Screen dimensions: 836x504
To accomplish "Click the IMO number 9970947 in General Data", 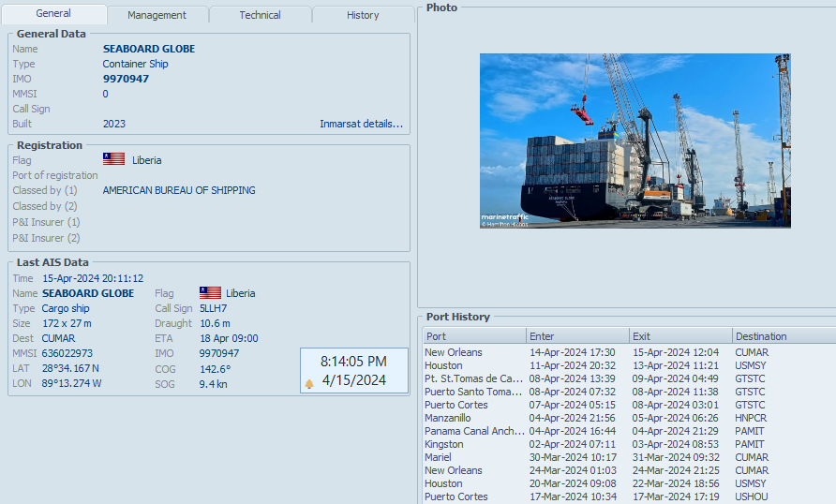I will pyautogui.click(x=126, y=79).
